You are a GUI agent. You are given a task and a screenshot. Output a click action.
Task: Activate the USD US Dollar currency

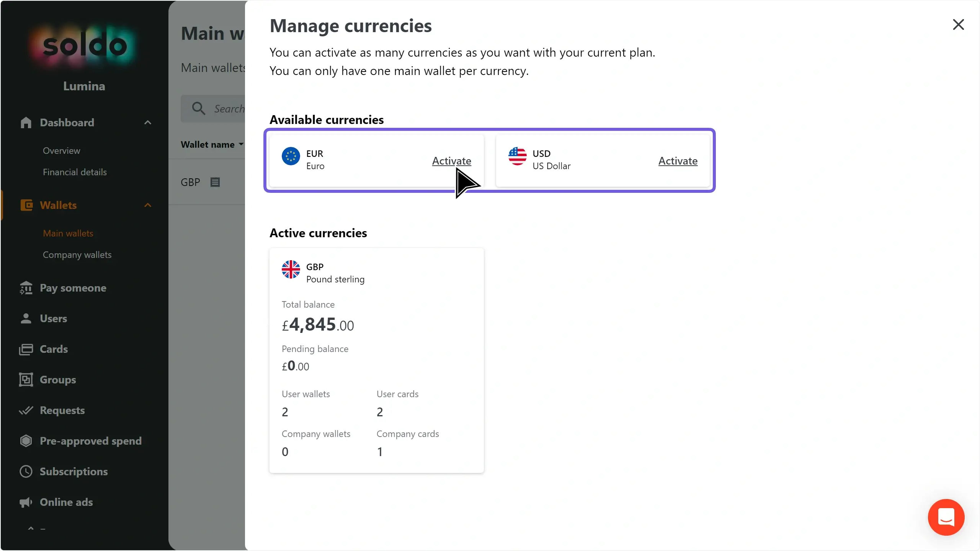point(678,161)
